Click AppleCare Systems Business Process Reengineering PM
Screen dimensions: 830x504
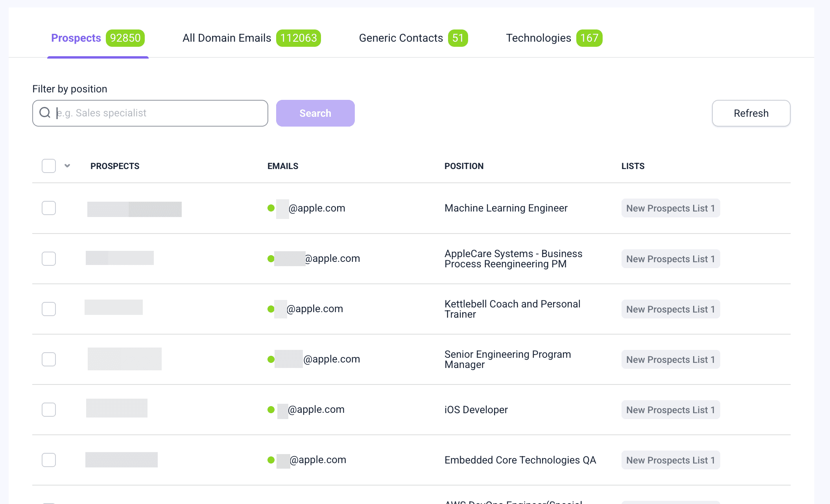(x=513, y=259)
